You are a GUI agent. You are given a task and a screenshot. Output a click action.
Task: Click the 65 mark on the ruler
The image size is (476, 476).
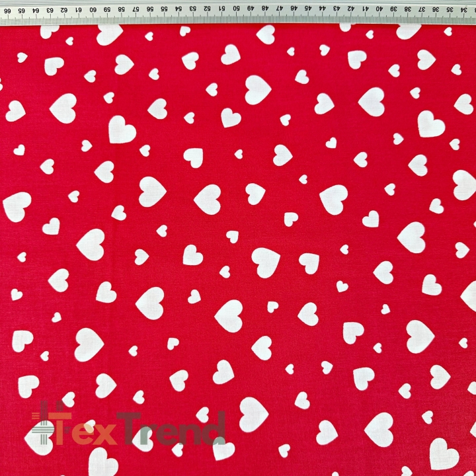pyautogui.click(x=22, y=11)
